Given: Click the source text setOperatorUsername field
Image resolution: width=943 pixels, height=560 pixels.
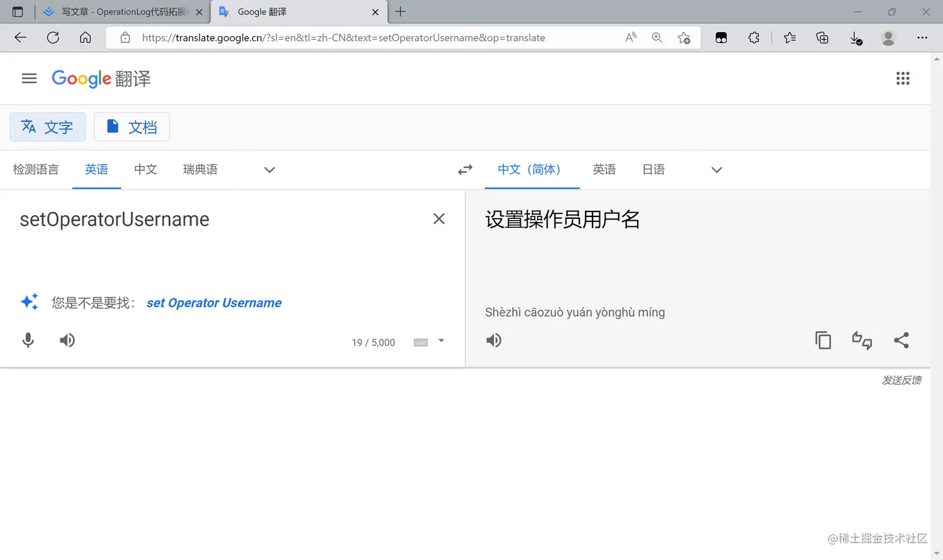Looking at the screenshot, I should [115, 220].
